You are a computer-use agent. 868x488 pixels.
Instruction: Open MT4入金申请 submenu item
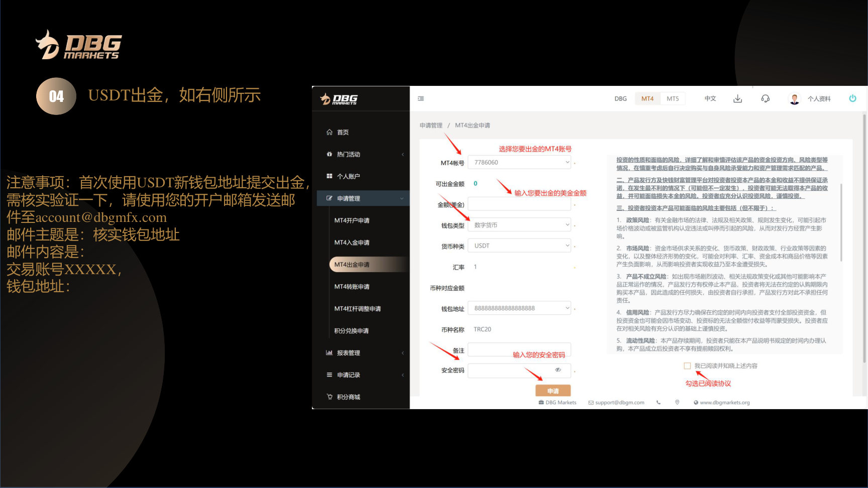[352, 242]
